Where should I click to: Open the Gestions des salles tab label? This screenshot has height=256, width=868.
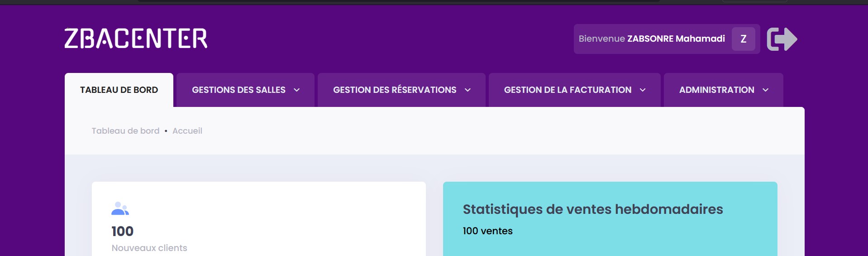tap(238, 90)
